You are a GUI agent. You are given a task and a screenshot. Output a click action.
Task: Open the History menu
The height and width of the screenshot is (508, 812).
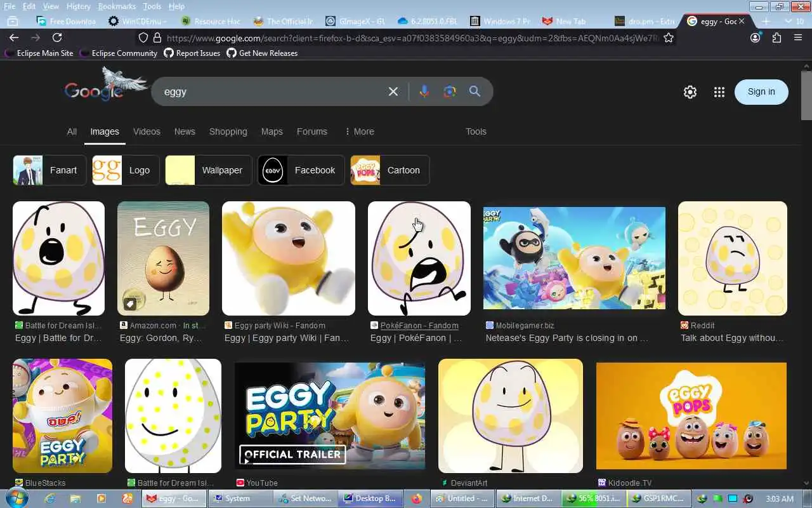point(79,6)
